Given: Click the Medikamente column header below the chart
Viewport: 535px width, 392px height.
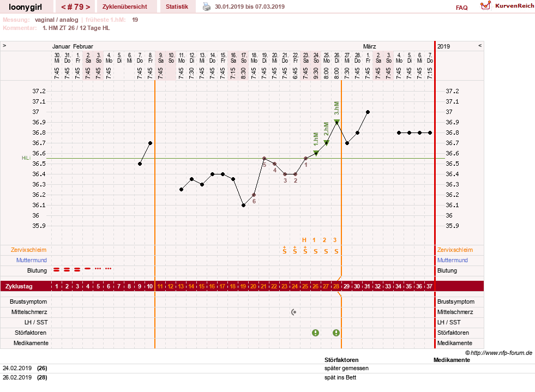Looking at the screenshot, I should tap(452, 360).
